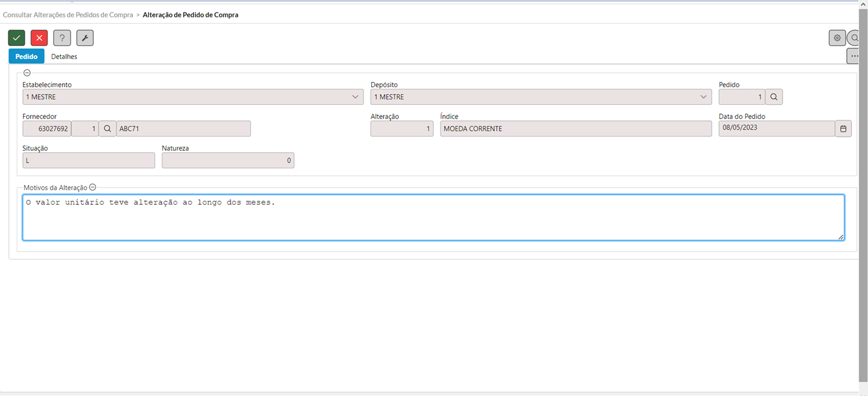Collapse the Pedido header section
Image resolution: width=868 pixels, height=396 pixels.
[27, 73]
